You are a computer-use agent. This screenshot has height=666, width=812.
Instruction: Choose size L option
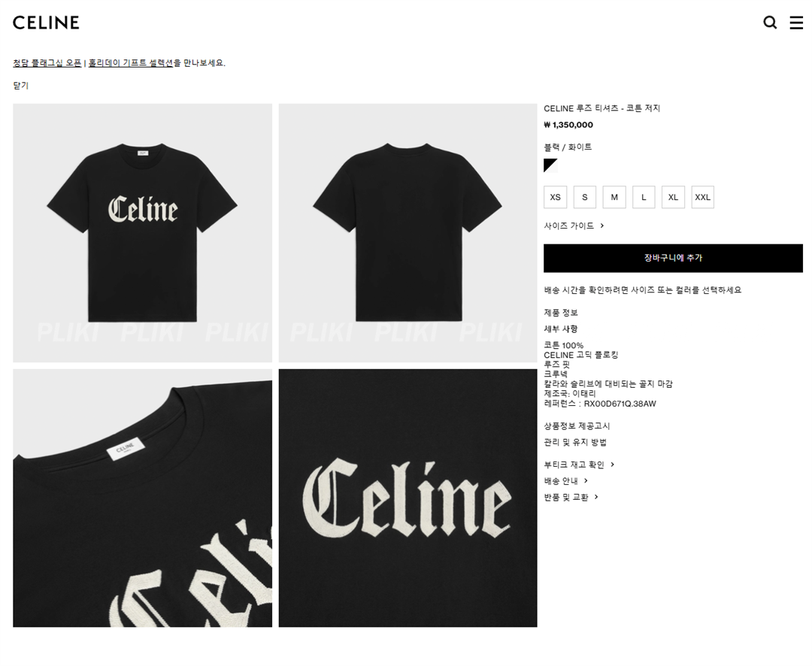point(644,197)
